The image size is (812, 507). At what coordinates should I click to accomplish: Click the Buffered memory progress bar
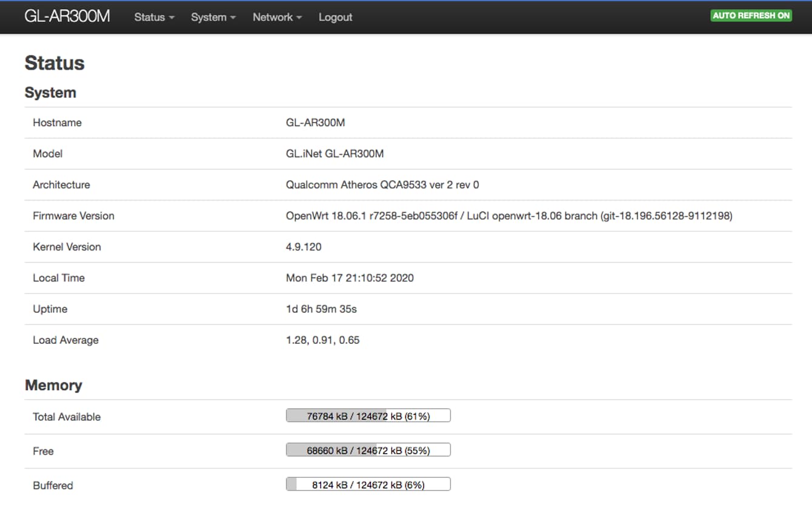point(368,485)
